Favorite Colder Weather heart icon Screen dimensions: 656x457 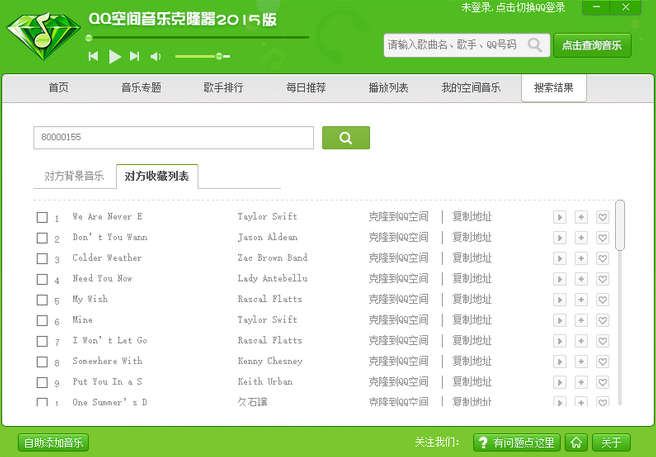[x=602, y=258]
